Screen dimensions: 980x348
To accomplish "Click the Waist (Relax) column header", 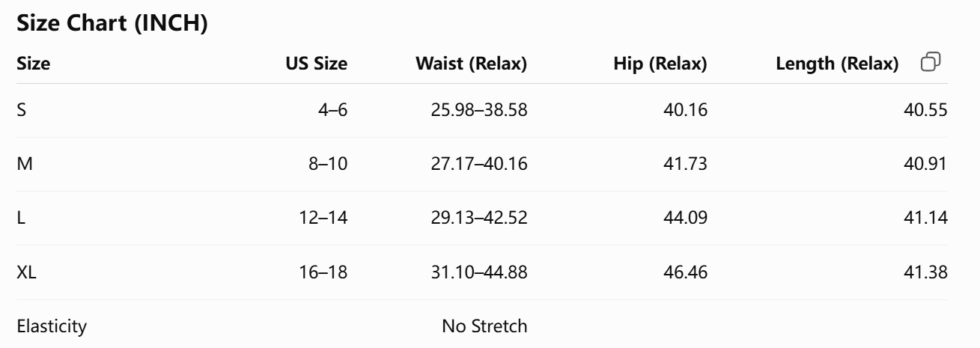I will [471, 64].
